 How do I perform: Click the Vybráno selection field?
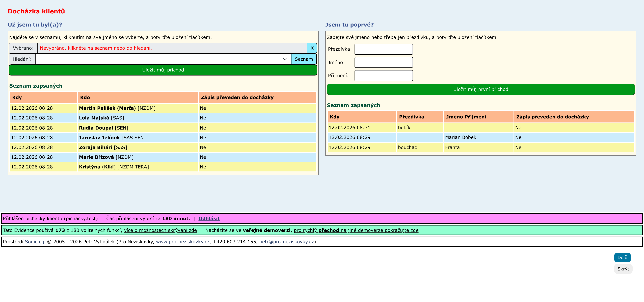(172, 48)
